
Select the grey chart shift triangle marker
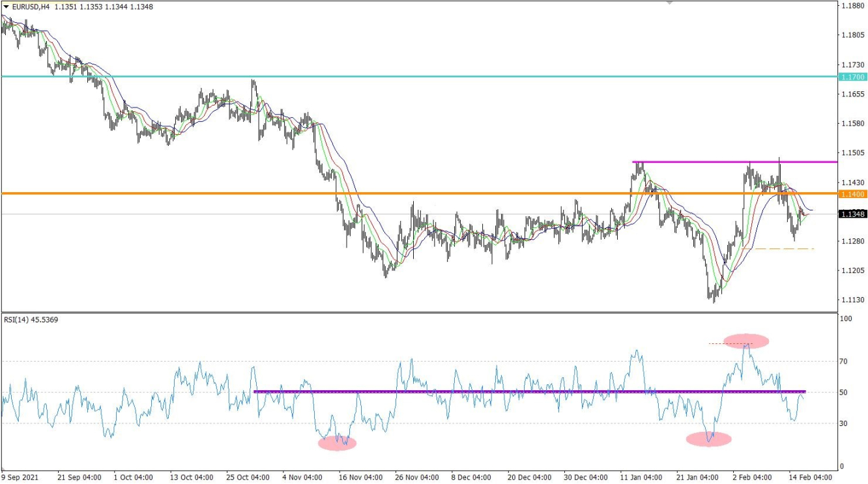(668, 3)
